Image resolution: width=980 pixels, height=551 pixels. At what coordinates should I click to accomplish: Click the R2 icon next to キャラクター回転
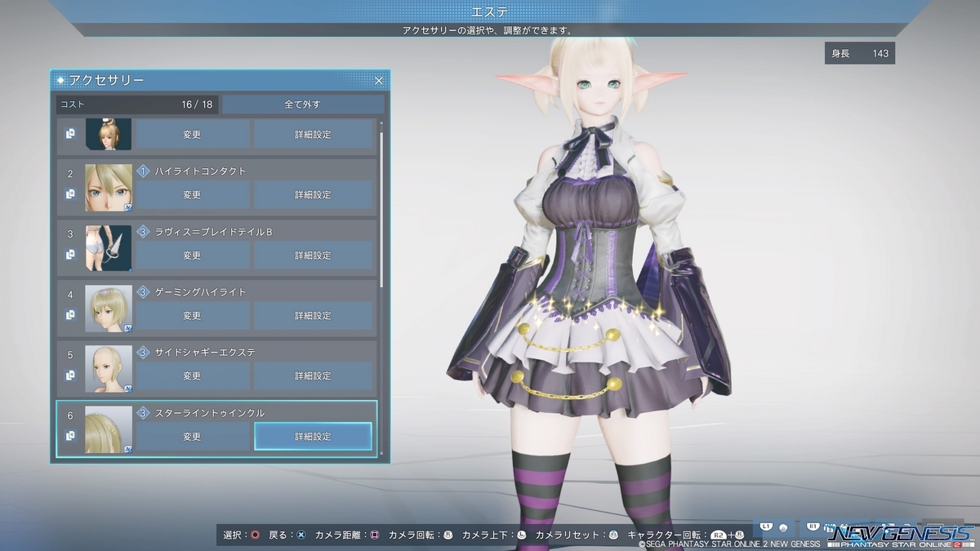click(719, 535)
